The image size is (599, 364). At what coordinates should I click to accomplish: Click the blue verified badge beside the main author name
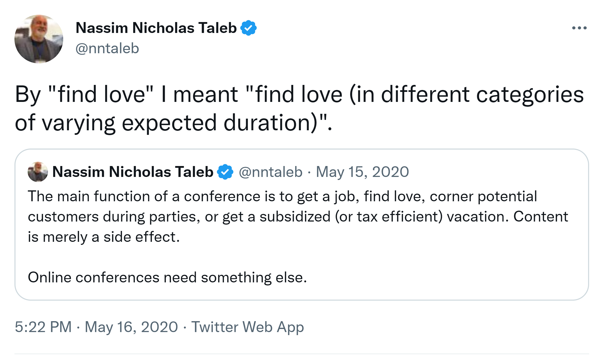point(248,28)
